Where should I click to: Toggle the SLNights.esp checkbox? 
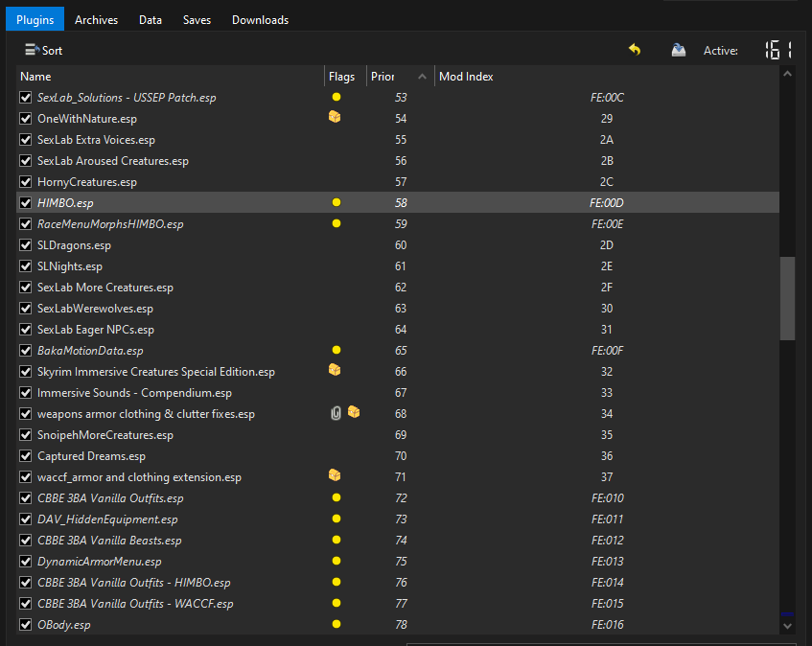25,266
